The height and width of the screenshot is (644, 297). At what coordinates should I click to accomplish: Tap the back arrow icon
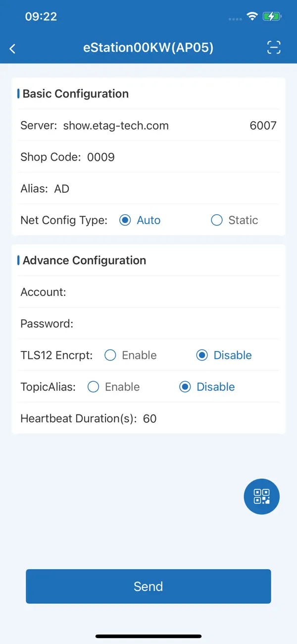point(13,48)
